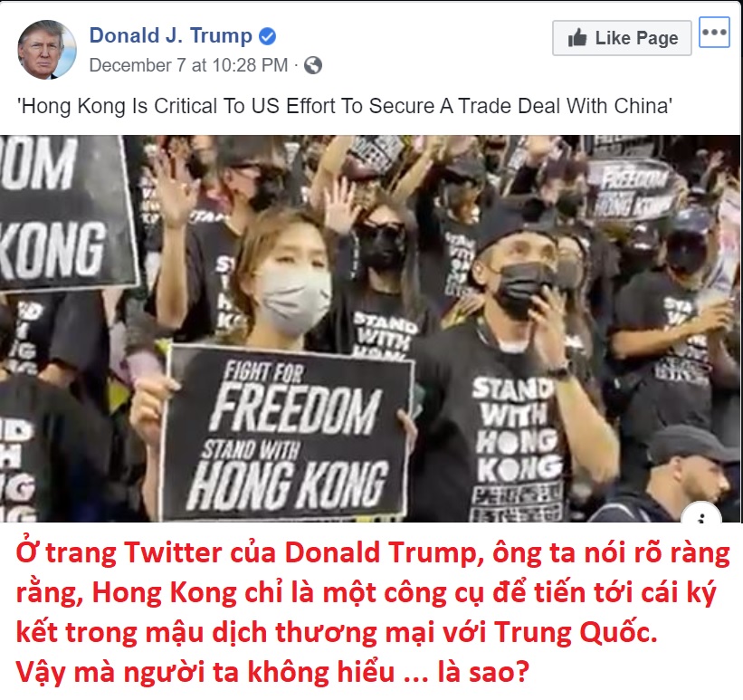This screenshot has height=700, width=743.
Task: Click the Like Page button
Action: (x=622, y=38)
